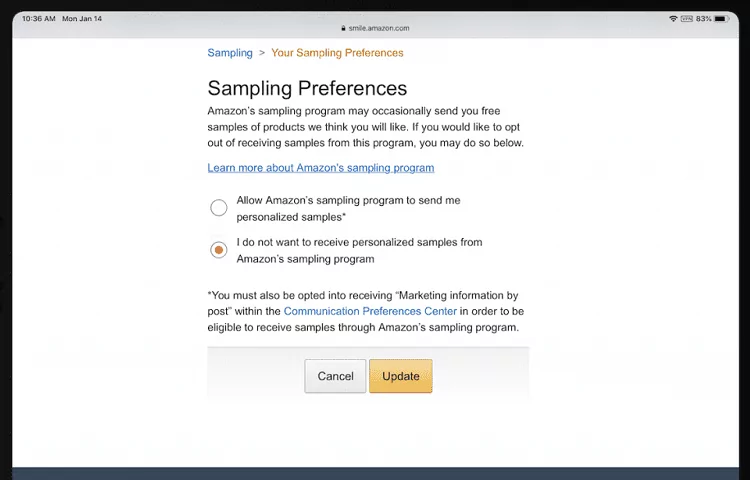Tap the 10:36 AM clock

click(x=38, y=19)
